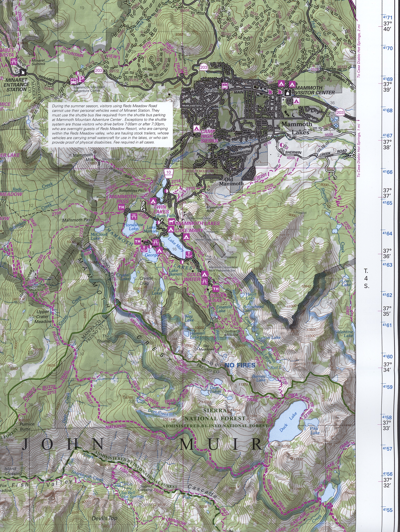Click the Mammoth Pass TH trailhead icon
This screenshot has height=532, width=400.
point(121,207)
